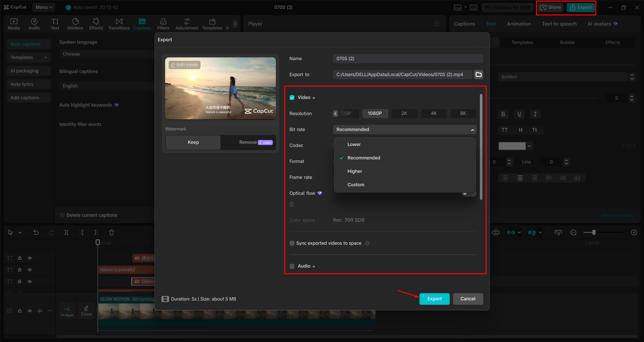Click the undo icon above the timeline

tap(36, 232)
